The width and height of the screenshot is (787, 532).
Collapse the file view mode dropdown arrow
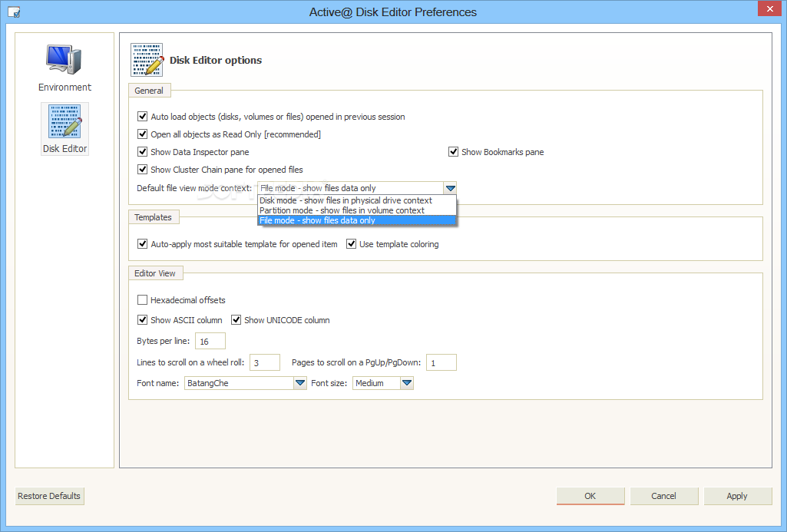tap(450, 188)
